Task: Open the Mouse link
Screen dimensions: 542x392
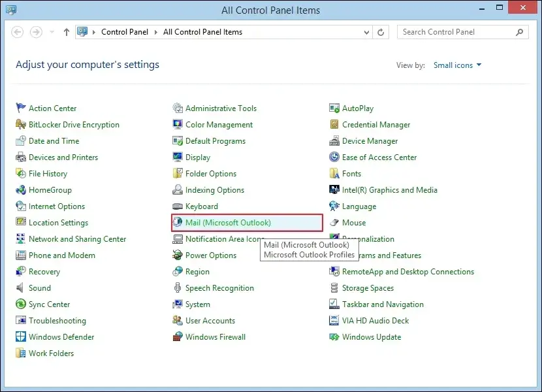Action: (354, 223)
